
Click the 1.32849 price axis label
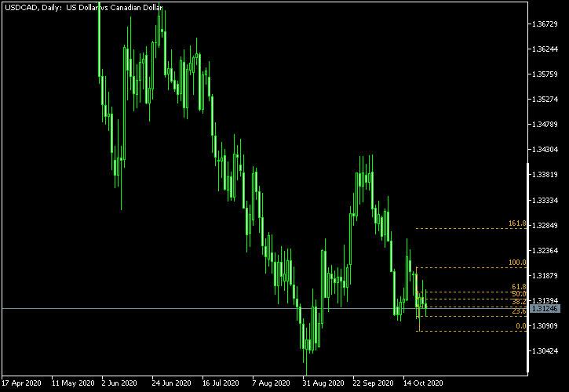(545, 226)
